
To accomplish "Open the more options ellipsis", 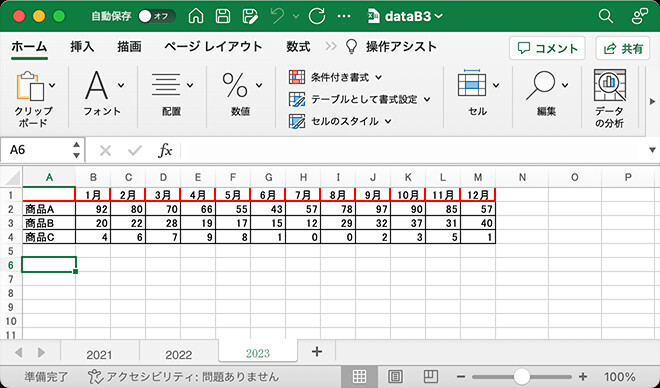I will pos(344,16).
